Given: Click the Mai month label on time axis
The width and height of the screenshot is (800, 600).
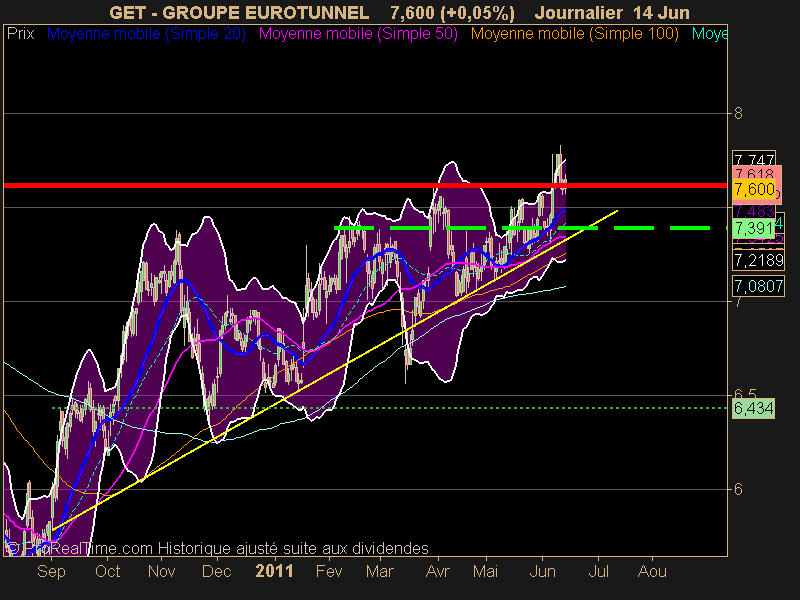Looking at the screenshot, I should click(x=485, y=571).
